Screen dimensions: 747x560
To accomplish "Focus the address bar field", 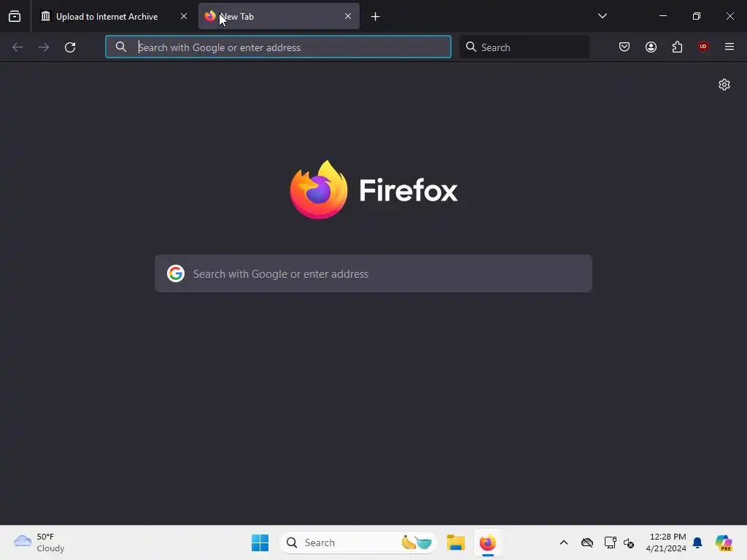I will pyautogui.click(x=278, y=47).
